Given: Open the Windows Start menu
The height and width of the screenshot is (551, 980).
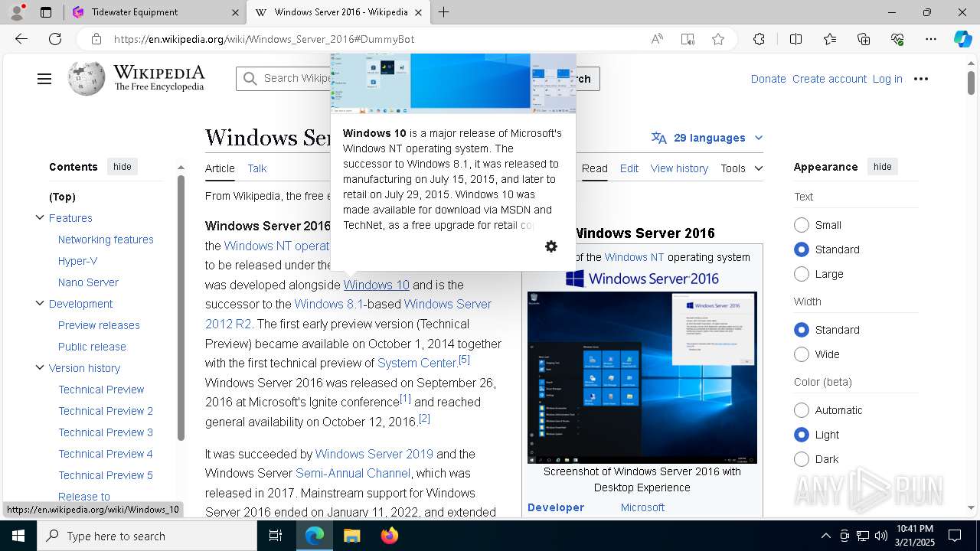Looking at the screenshot, I should click(x=18, y=536).
